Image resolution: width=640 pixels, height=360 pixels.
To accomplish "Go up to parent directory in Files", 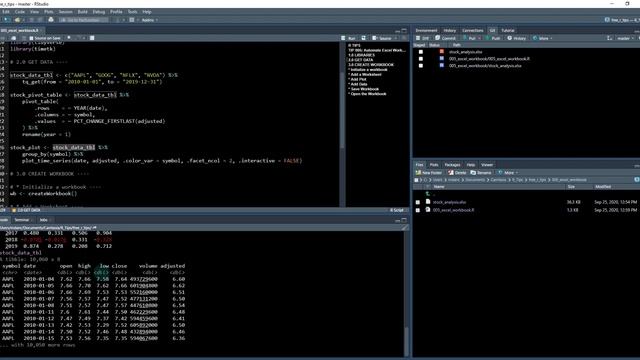I will (428, 194).
